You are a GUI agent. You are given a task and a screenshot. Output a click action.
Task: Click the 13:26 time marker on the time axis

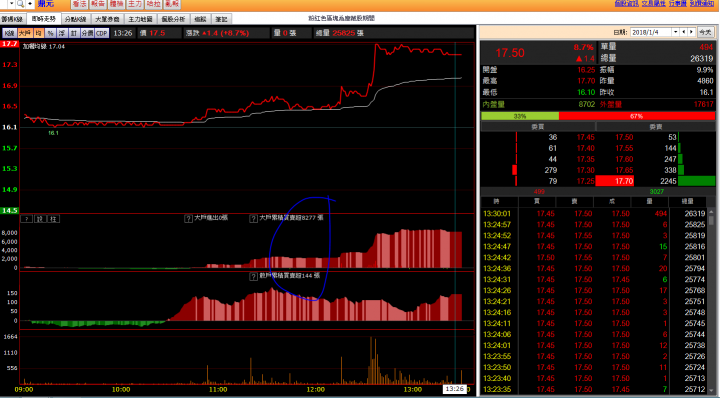coord(454,389)
